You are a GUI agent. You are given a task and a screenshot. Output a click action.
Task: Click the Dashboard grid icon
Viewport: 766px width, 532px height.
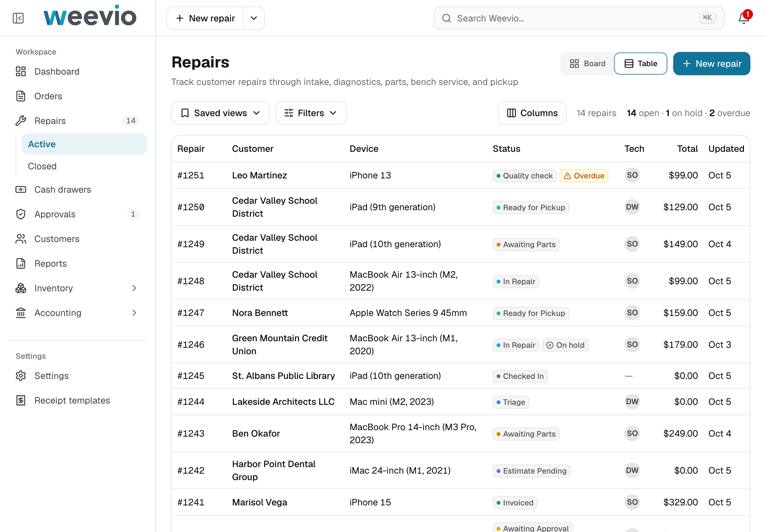tap(21, 71)
